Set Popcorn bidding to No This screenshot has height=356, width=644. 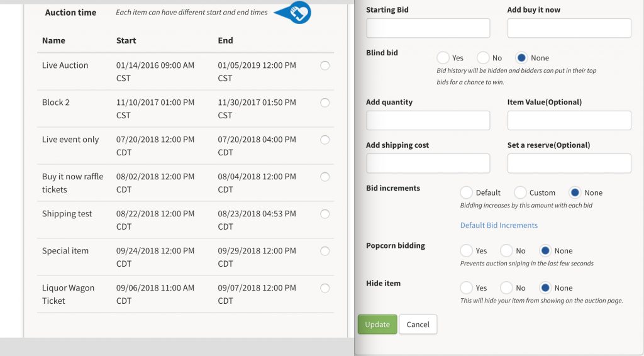[506, 250]
